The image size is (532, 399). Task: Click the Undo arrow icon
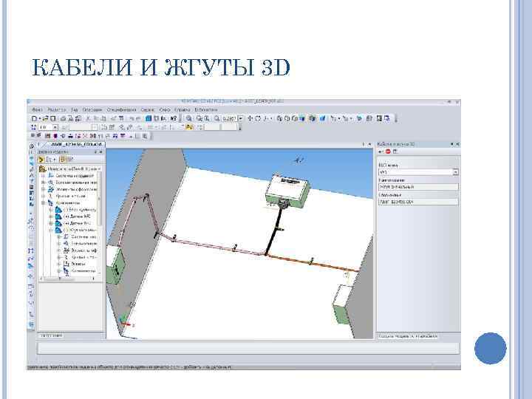click(132, 118)
